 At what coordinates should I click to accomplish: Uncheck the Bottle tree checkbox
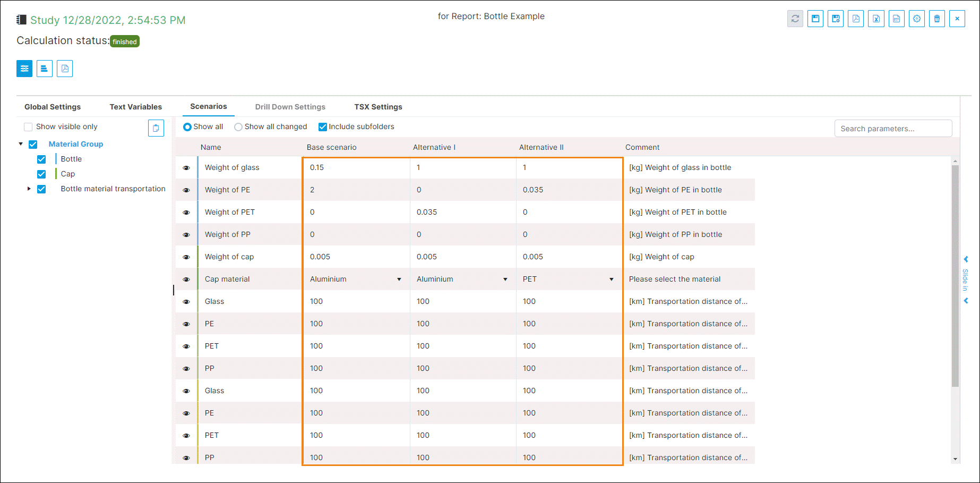tap(41, 159)
